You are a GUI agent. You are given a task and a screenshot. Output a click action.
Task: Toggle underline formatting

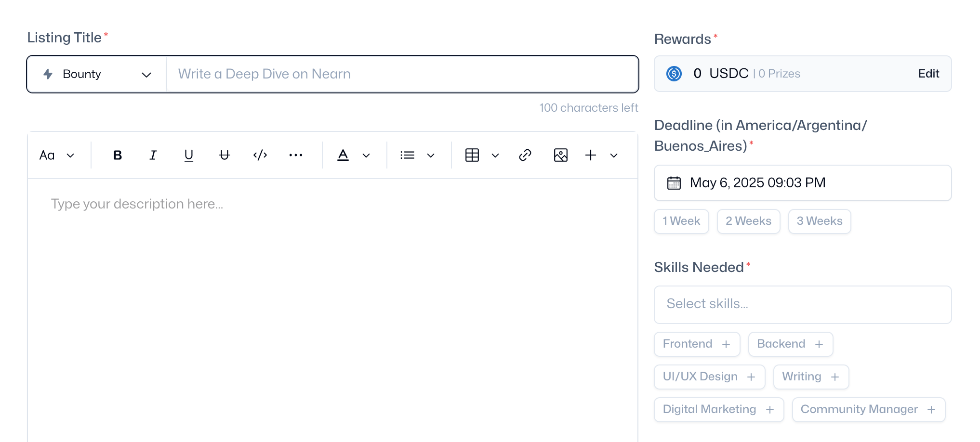point(189,155)
